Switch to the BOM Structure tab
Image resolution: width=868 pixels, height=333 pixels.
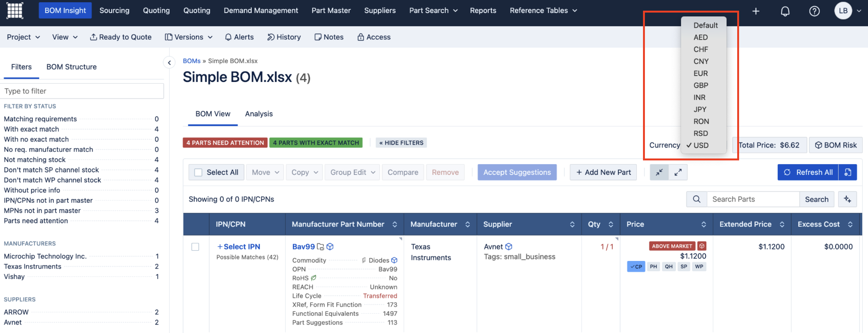[71, 67]
